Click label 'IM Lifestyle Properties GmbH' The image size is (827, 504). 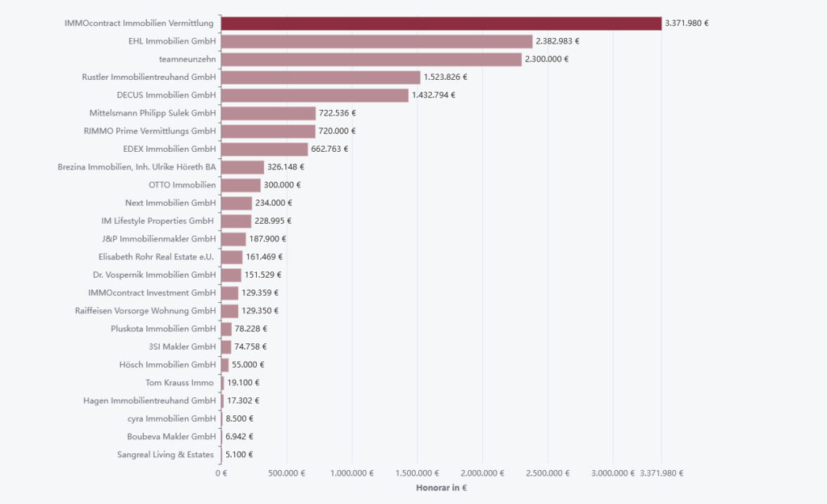coord(157,220)
